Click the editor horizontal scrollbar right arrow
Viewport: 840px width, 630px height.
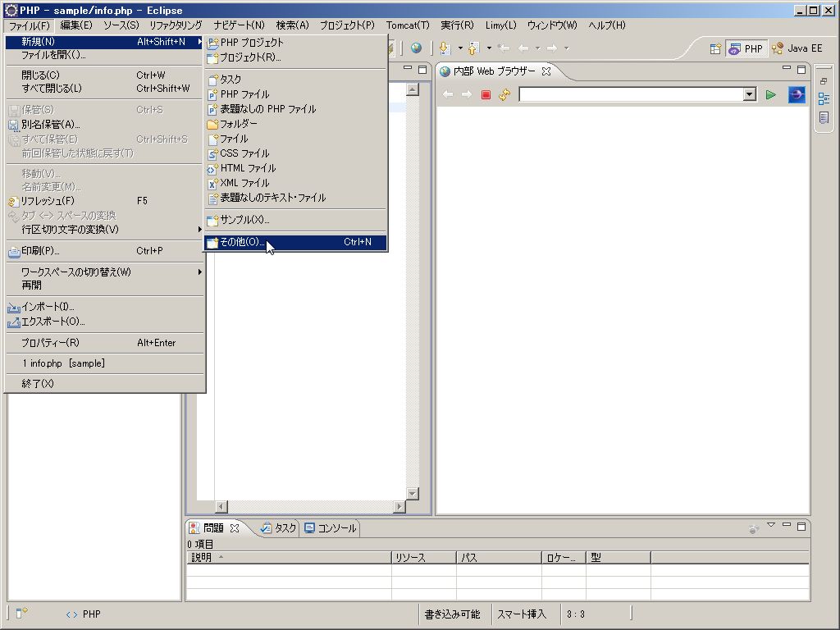pyautogui.click(x=399, y=506)
